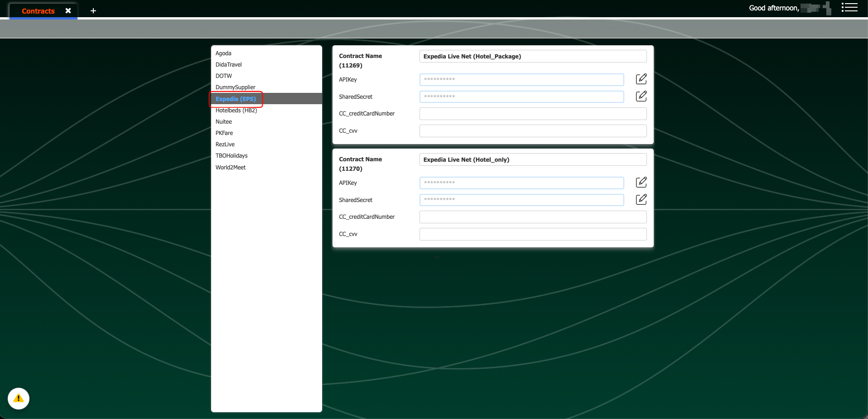Select PKFare supplier

coord(266,133)
